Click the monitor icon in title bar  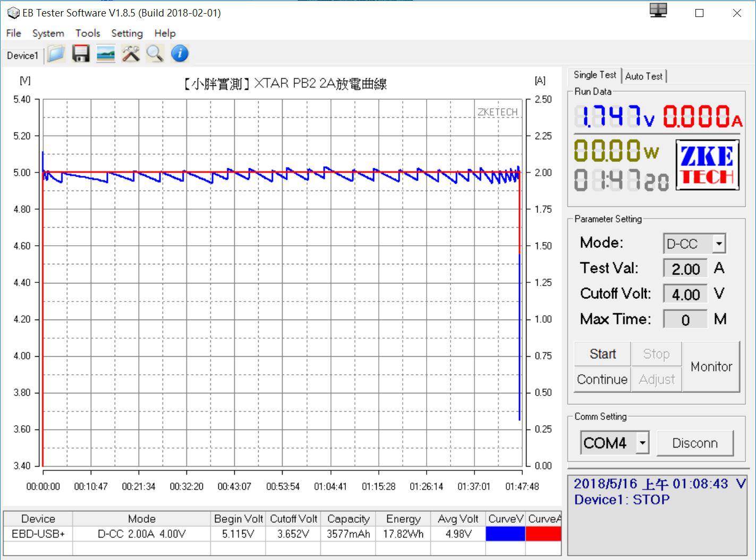(x=658, y=11)
